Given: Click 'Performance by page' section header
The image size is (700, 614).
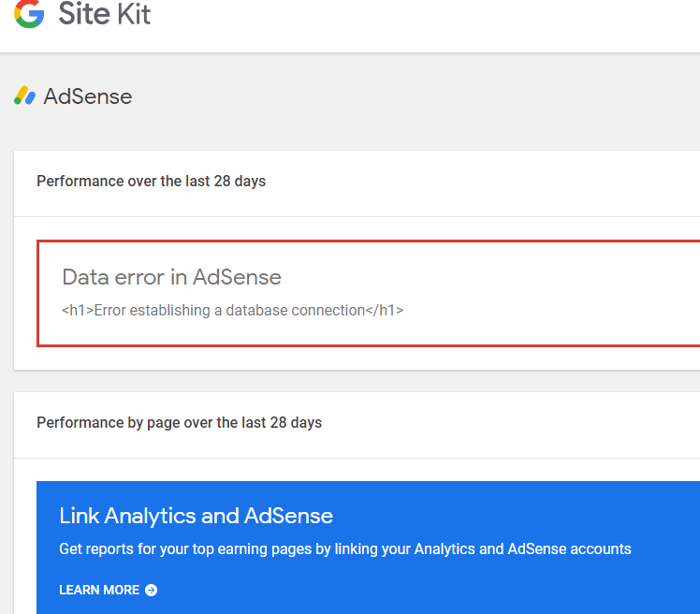Looking at the screenshot, I should 179,423.
